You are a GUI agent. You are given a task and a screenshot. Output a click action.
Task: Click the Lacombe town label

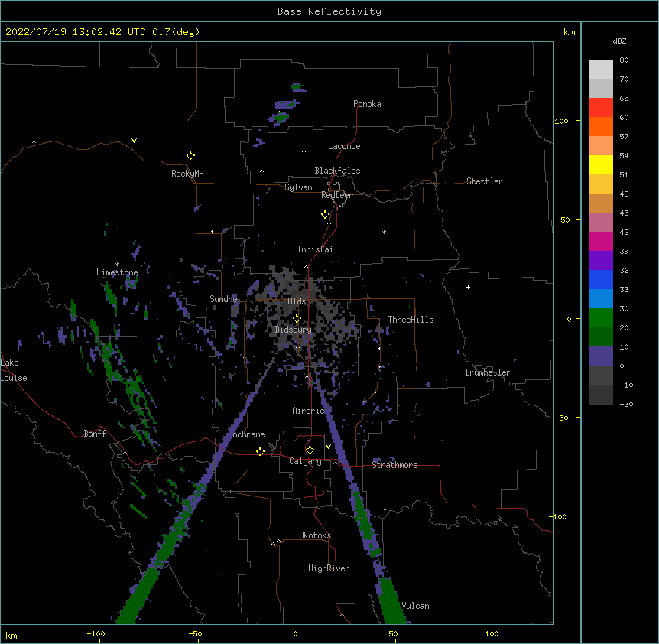(344, 146)
